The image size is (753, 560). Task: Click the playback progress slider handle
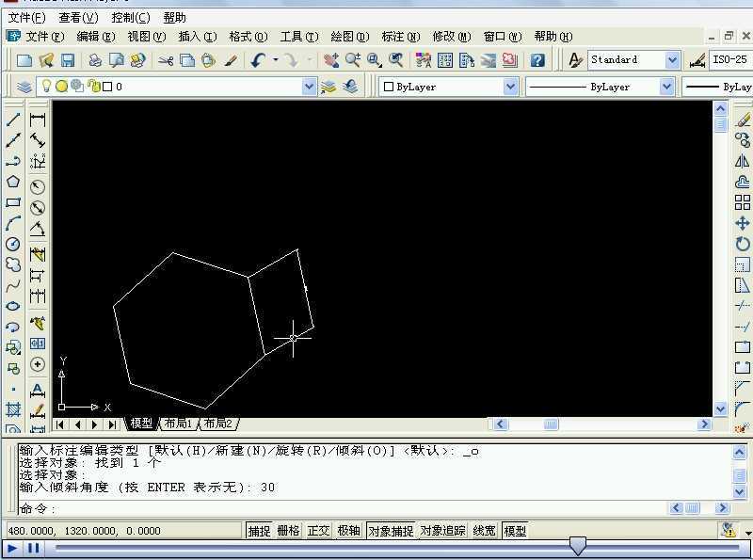coord(577,546)
